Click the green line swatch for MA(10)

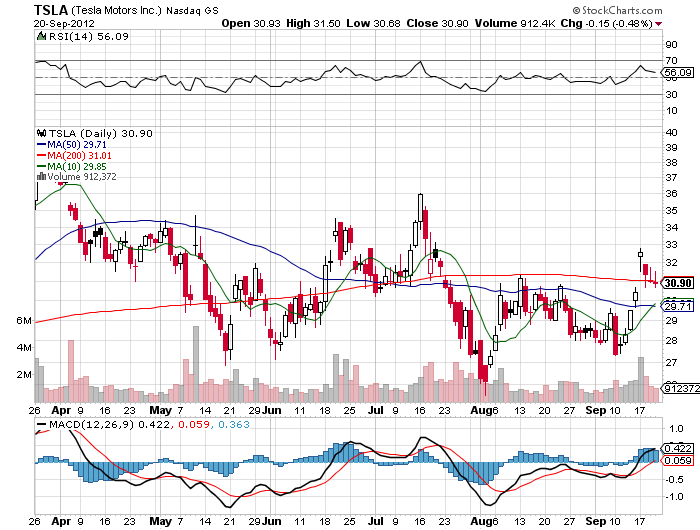tap(42, 167)
